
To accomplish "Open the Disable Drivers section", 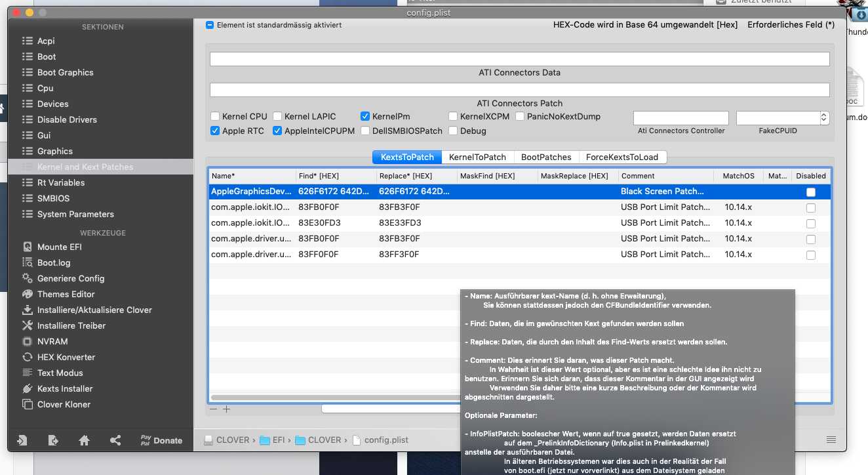I will (x=67, y=119).
